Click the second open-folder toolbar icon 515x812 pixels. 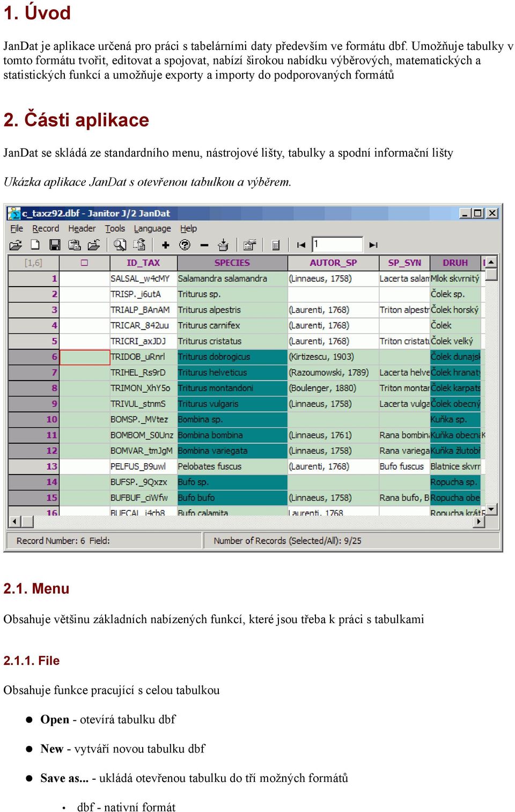point(94,245)
